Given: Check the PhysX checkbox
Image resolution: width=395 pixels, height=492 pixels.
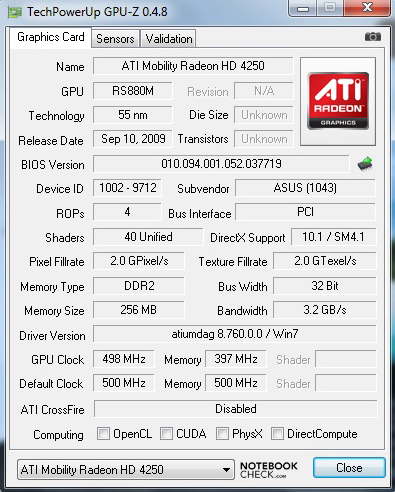Looking at the screenshot, I should point(222,434).
